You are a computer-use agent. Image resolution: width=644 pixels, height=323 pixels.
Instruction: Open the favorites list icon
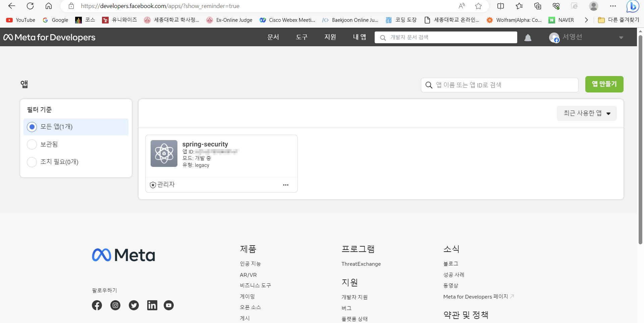point(519,6)
